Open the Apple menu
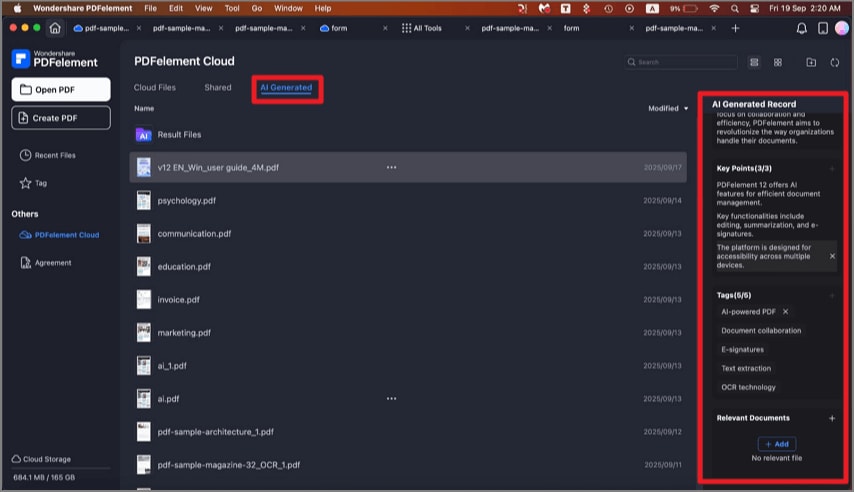854x492 pixels. pos(17,8)
